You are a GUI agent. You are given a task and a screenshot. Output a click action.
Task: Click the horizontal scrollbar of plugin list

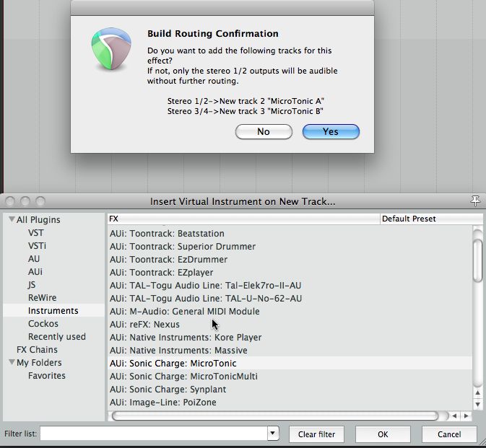[x=275, y=416]
